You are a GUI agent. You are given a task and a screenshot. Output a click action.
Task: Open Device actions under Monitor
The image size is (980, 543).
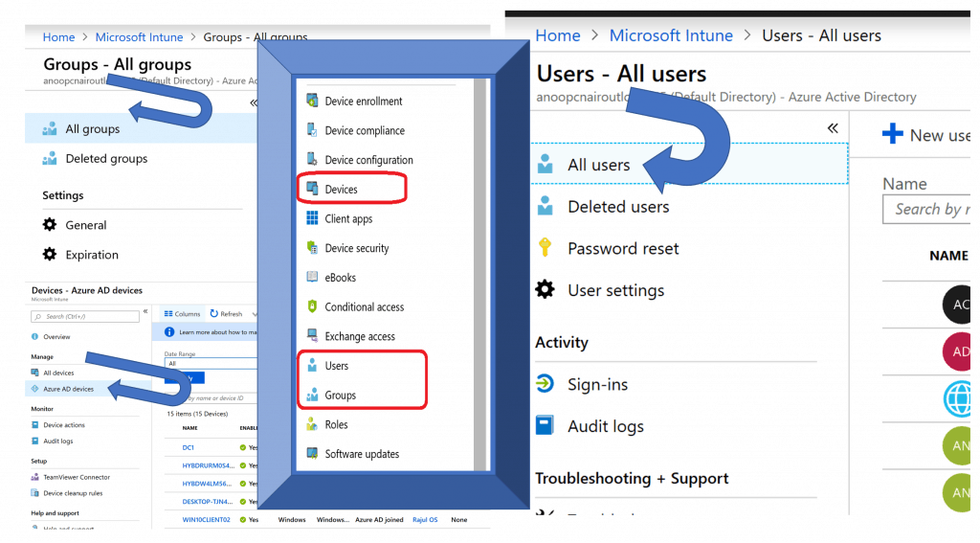58,425
